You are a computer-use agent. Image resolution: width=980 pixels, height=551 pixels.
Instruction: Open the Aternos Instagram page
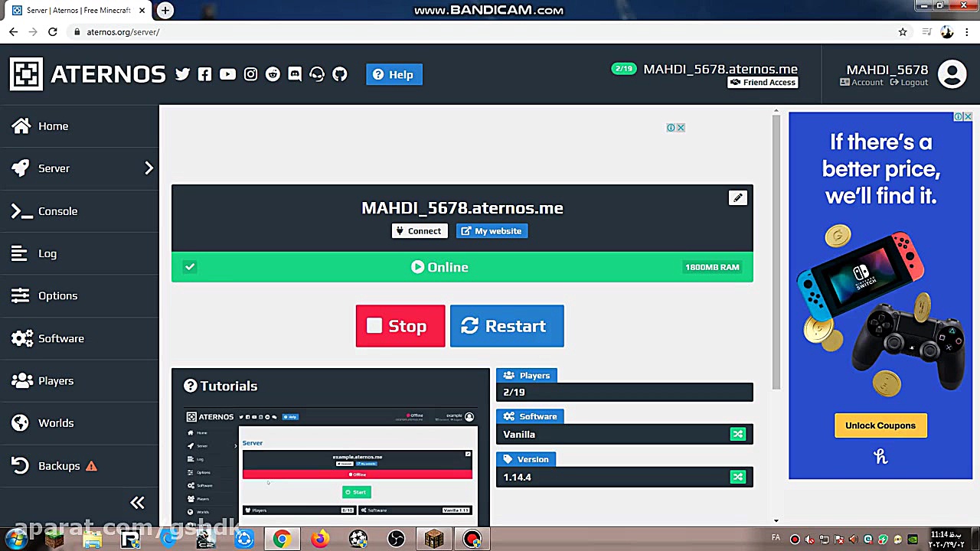[x=250, y=74]
